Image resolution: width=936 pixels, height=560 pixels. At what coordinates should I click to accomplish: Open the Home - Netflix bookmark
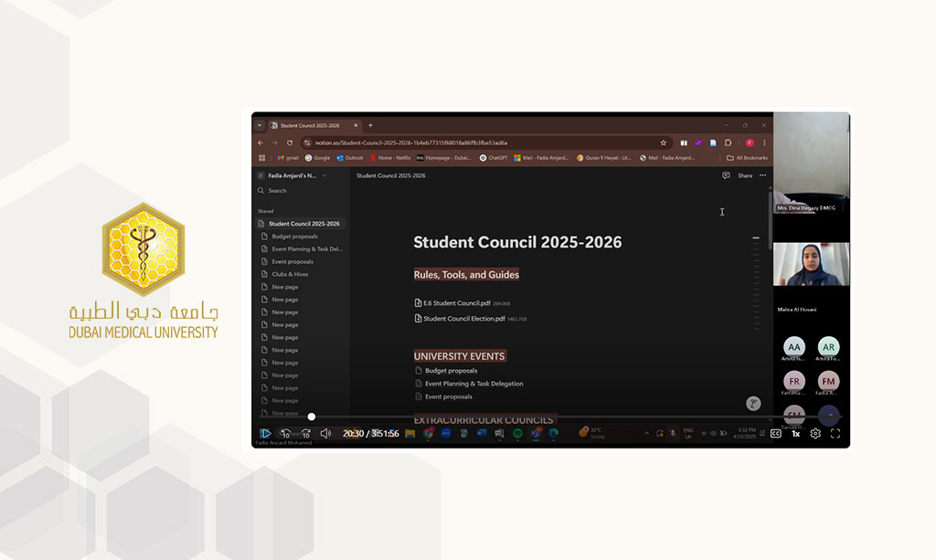click(x=390, y=158)
